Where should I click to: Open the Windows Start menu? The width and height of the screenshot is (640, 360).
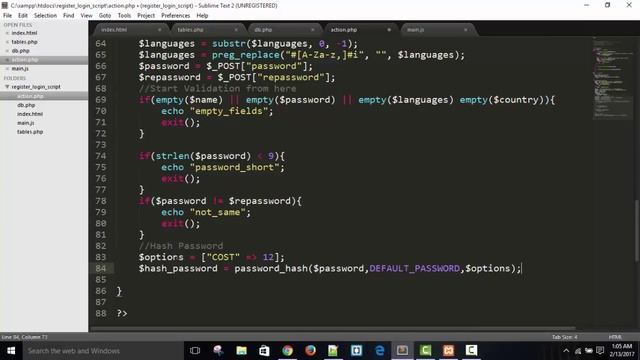(x=11, y=351)
